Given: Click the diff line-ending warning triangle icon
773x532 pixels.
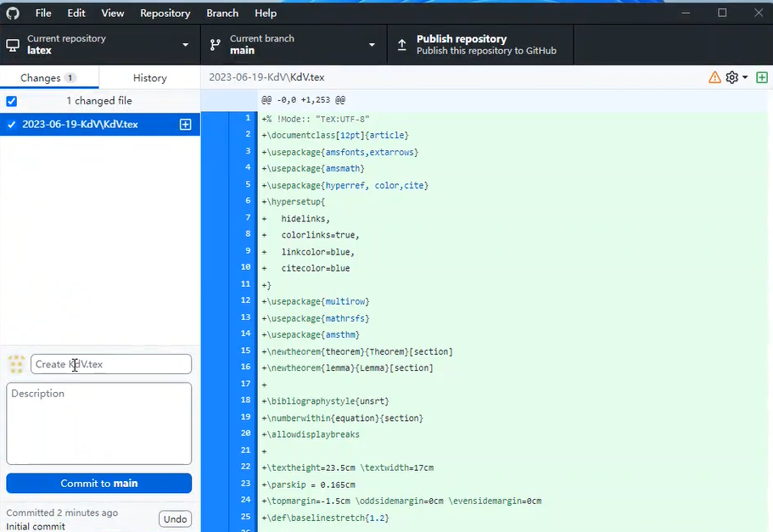Looking at the screenshot, I should [714, 77].
